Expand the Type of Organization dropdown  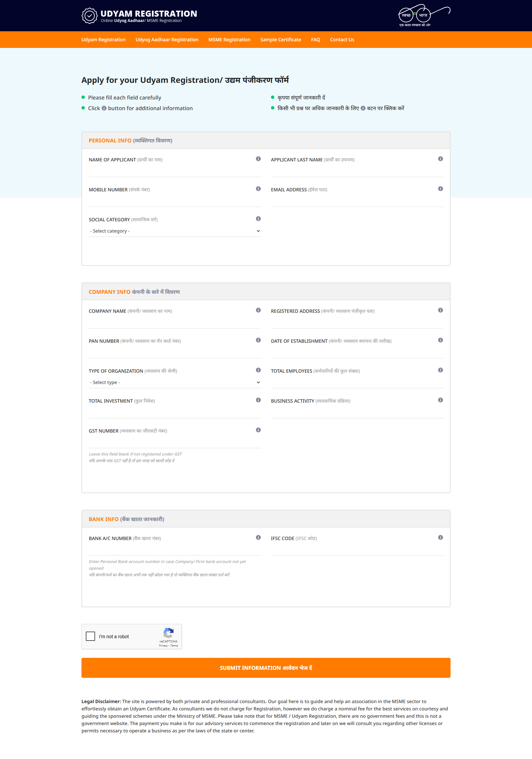click(175, 382)
